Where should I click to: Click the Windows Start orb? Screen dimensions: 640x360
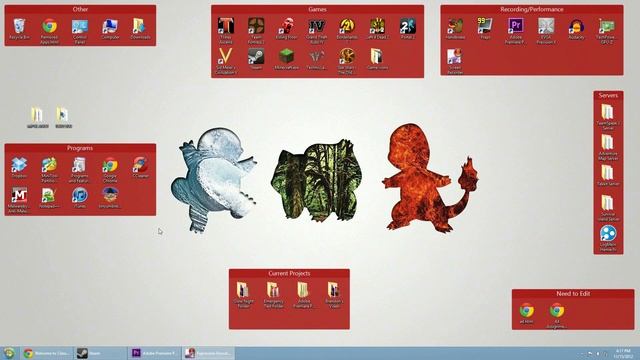click(x=9, y=353)
